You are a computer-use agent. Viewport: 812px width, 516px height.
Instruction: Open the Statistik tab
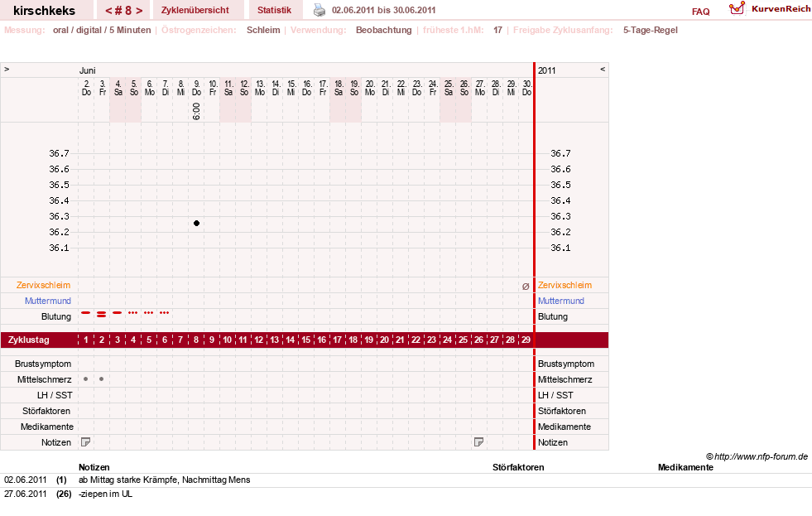click(274, 10)
